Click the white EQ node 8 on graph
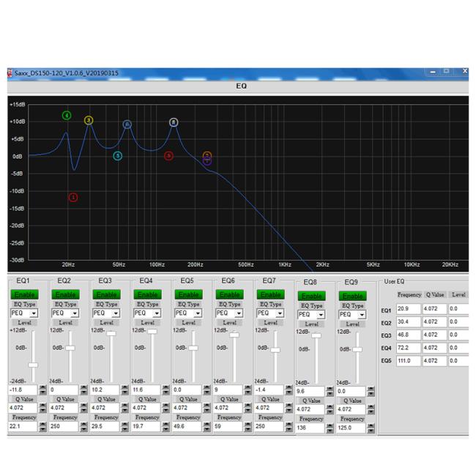Viewport: 476px width, 476px height. 174,122
